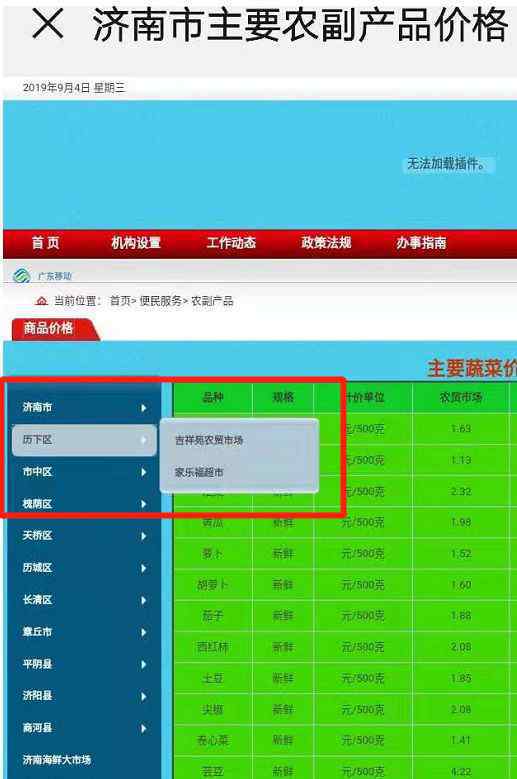Go to 工作动态 in the red navbar

pyautogui.click(x=231, y=243)
